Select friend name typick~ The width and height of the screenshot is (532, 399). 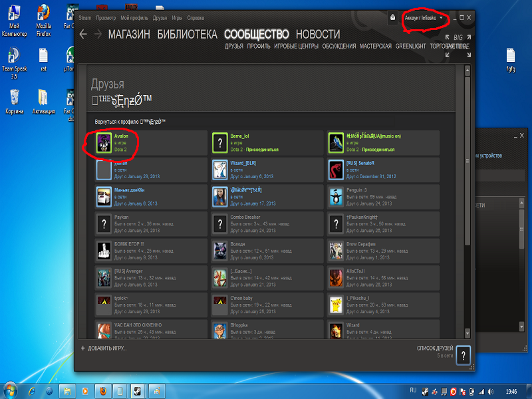pos(121,298)
